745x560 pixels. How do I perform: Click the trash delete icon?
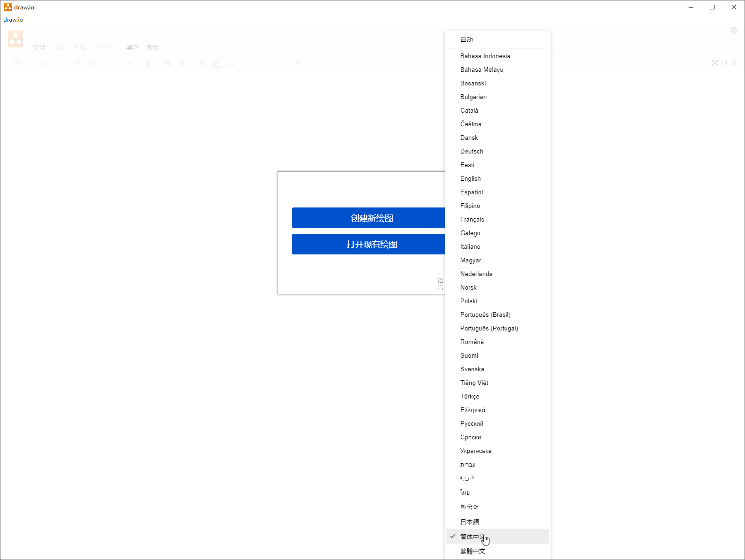(148, 63)
